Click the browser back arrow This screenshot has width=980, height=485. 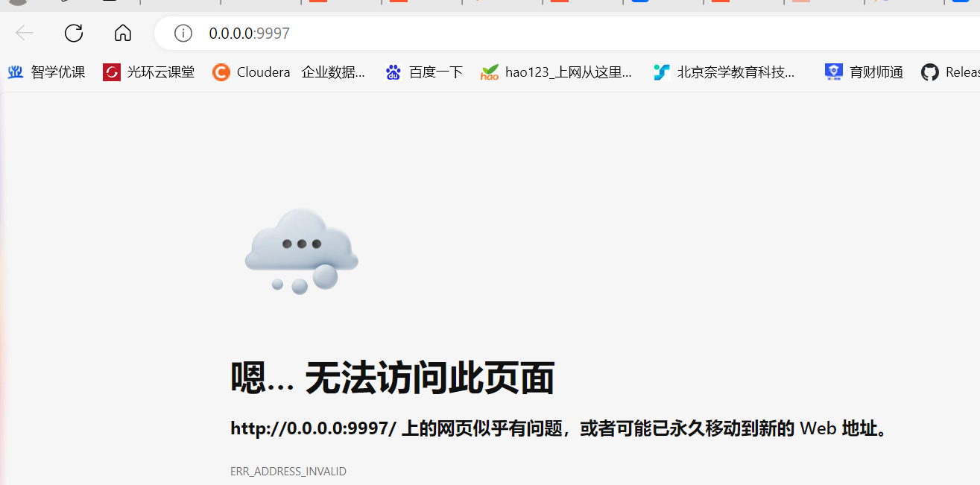(25, 33)
